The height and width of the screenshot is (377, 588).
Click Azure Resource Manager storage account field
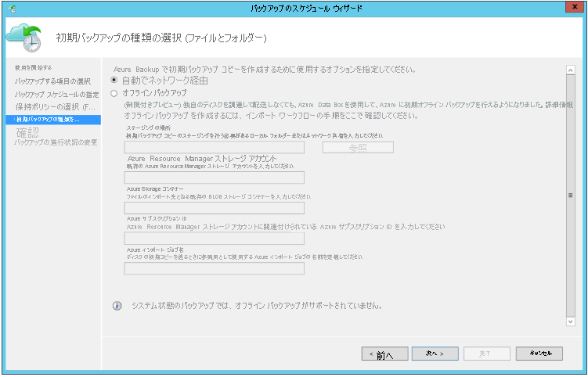click(214, 178)
